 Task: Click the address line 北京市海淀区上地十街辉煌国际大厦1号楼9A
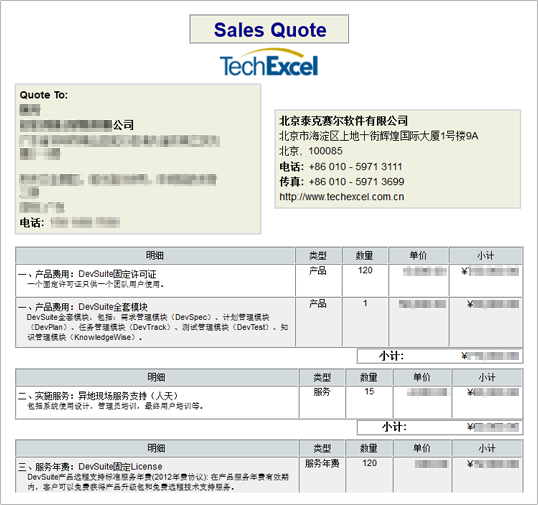(378, 136)
